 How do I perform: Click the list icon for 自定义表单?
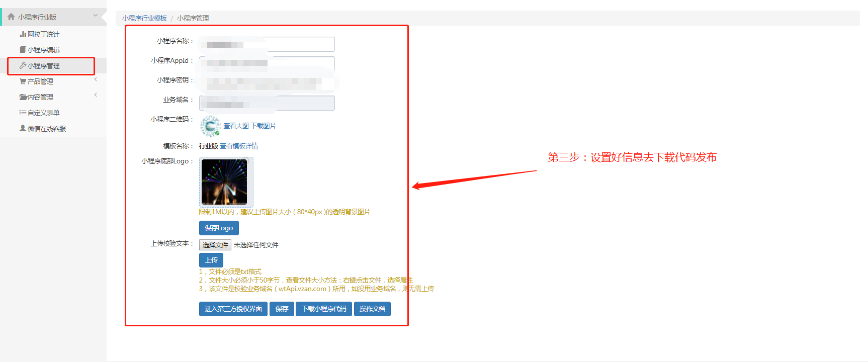(x=23, y=113)
